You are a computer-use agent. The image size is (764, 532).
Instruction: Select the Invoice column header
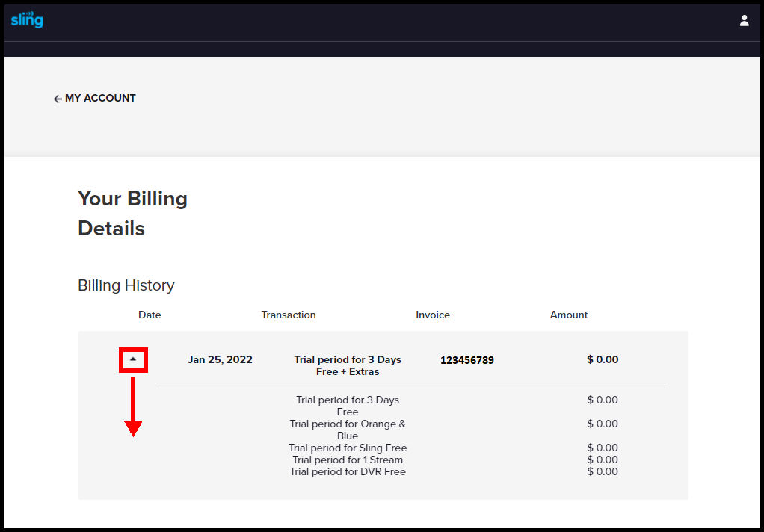tap(433, 315)
